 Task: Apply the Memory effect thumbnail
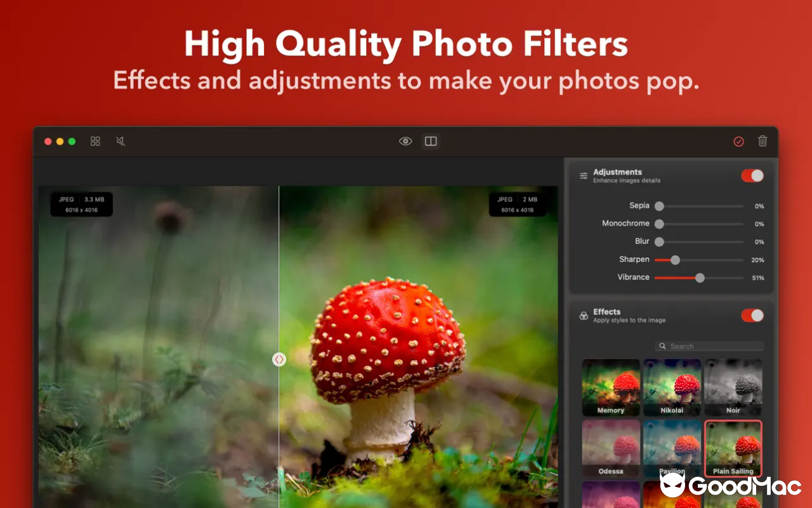click(611, 387)
